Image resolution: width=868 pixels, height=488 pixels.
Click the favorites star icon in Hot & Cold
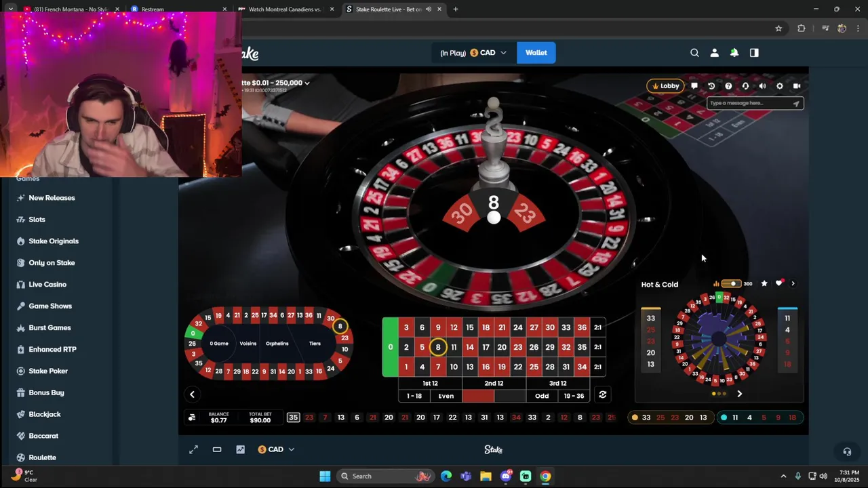764,283
